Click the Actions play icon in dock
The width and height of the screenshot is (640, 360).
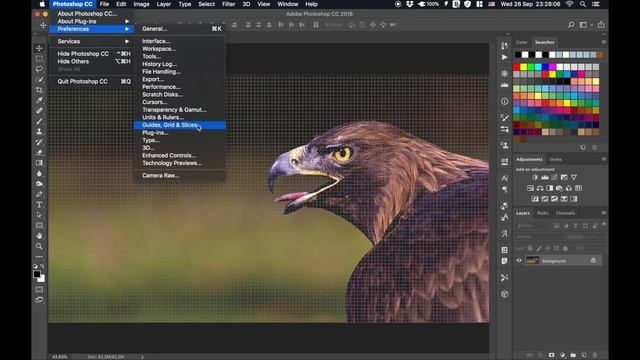pyautogui.click(x=505, y=57)
